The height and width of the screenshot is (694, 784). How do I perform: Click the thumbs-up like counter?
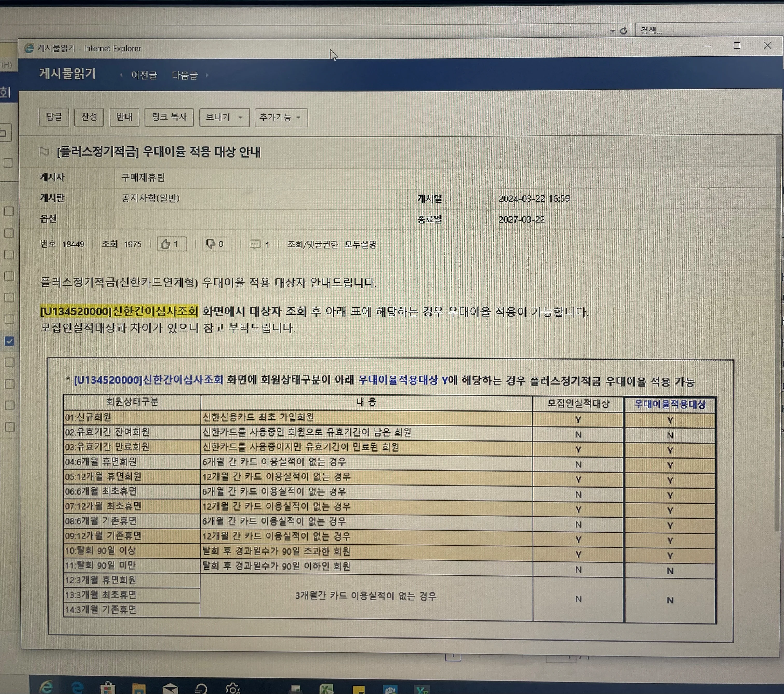[x=171, y=244]
